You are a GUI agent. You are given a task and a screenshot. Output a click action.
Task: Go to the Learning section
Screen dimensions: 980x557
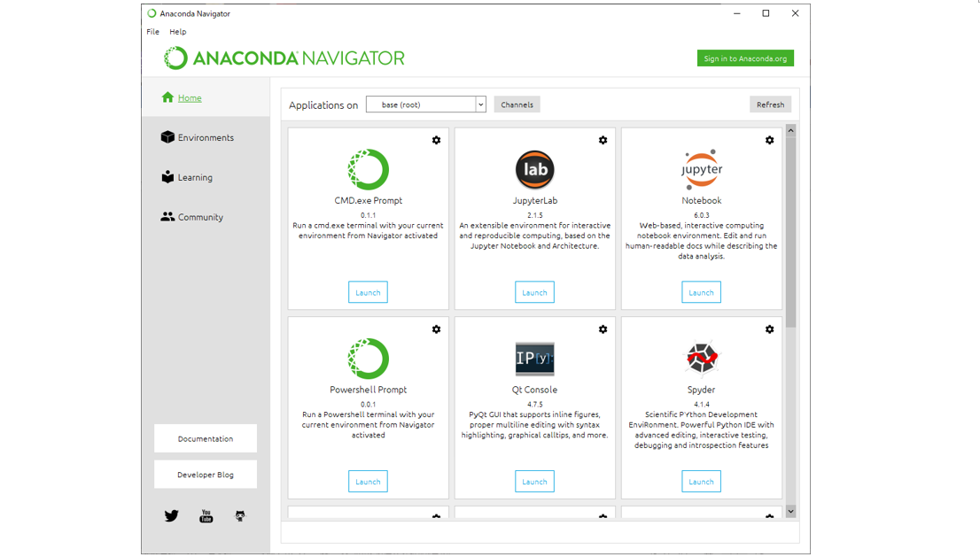coord(195,177)
